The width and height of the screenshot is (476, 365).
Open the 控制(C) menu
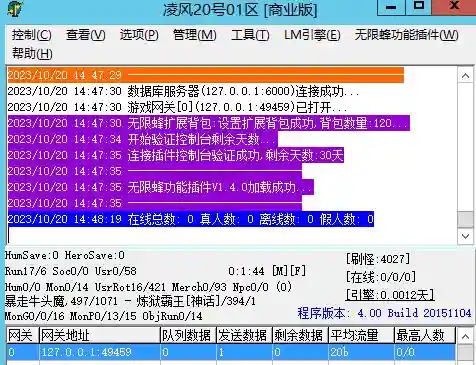pos(32,35)
